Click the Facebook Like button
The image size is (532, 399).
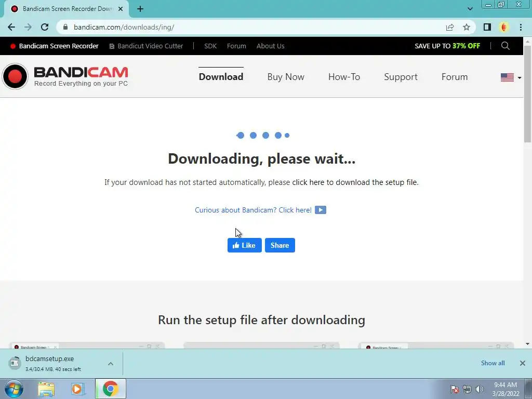point(244,245)
